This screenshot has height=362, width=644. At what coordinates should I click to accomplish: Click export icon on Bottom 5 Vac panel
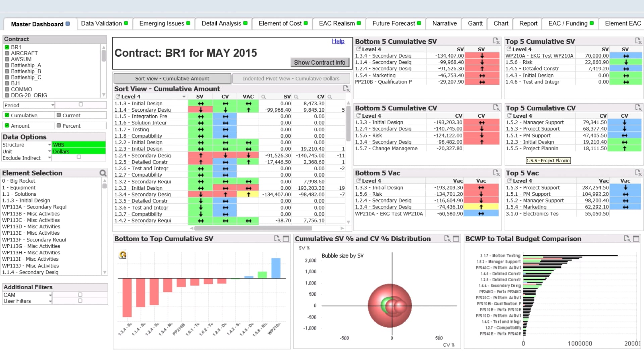pos(496,173)
